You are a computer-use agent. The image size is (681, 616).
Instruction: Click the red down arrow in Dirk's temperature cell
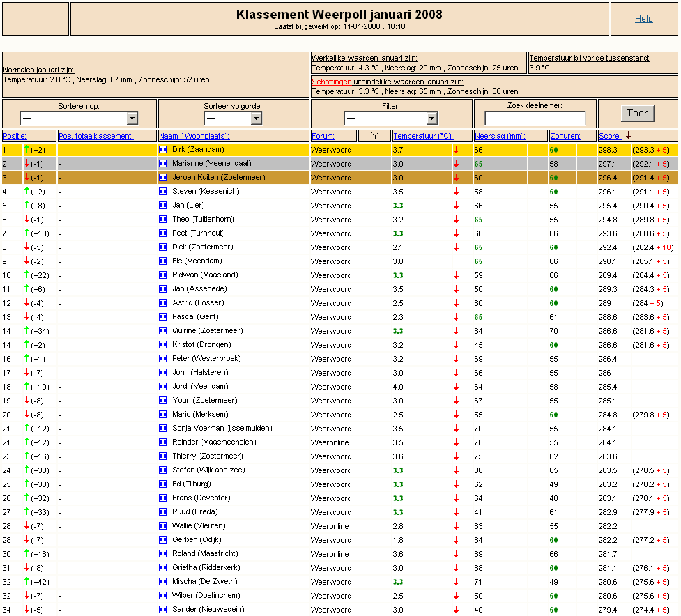[x=456, y=151]
